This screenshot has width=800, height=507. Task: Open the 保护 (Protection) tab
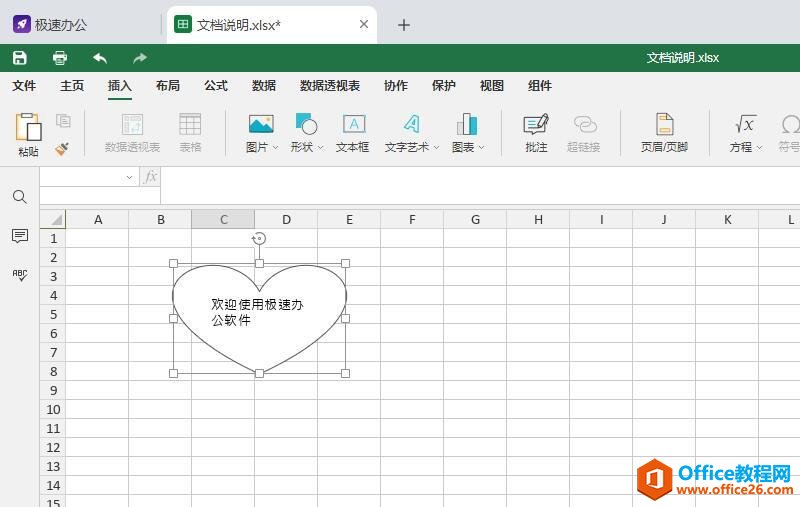[x=444, y=86]
